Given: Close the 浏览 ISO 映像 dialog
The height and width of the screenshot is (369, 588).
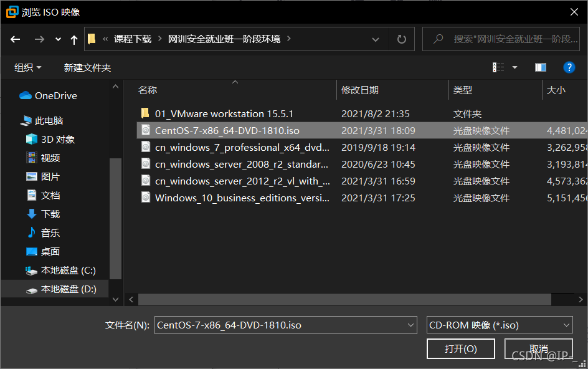Looking at the screenshot, I should [574, 12].
